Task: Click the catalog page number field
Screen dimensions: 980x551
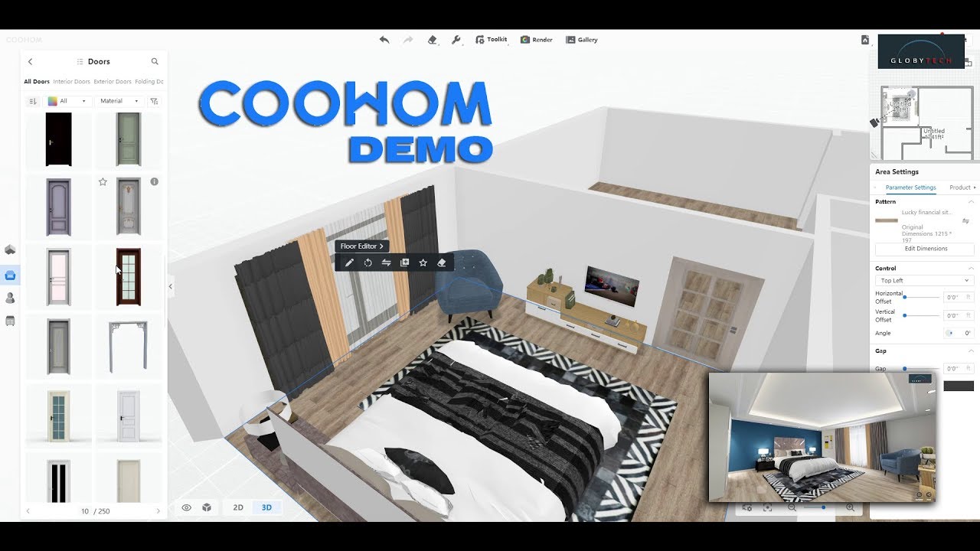Action: pos(85,511)
